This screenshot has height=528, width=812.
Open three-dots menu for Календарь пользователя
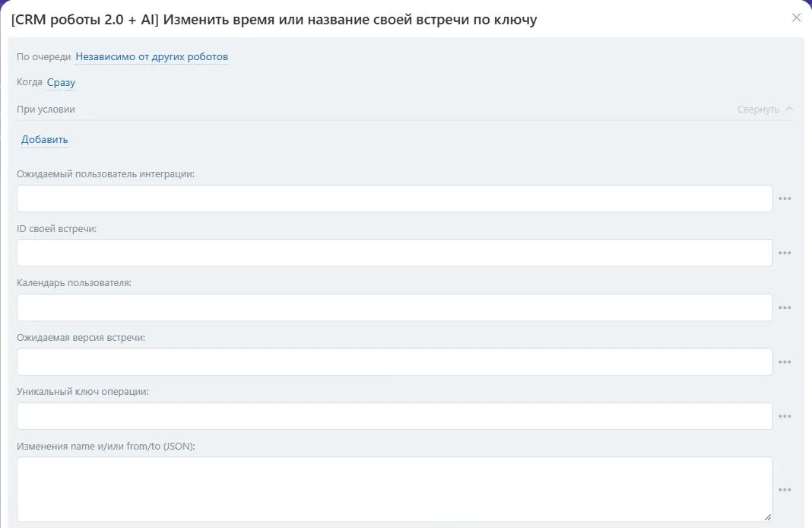tap(785, 307)
